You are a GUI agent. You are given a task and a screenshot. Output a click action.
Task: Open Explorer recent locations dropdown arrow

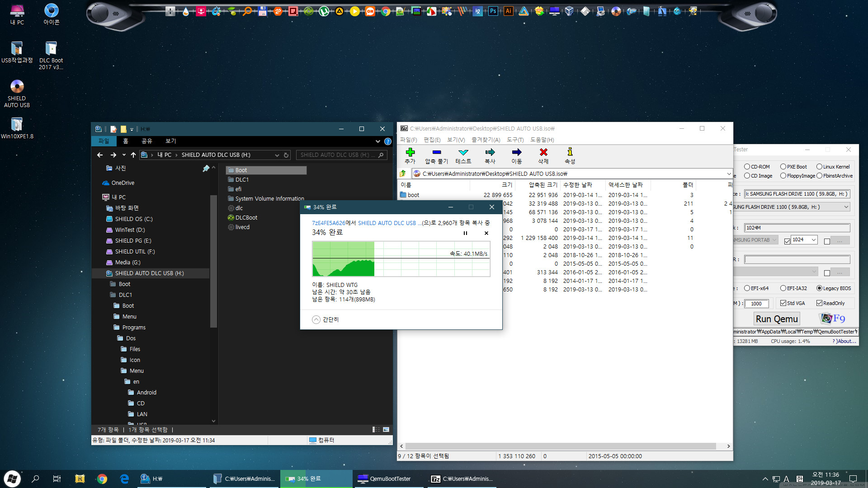coord(123,155)
